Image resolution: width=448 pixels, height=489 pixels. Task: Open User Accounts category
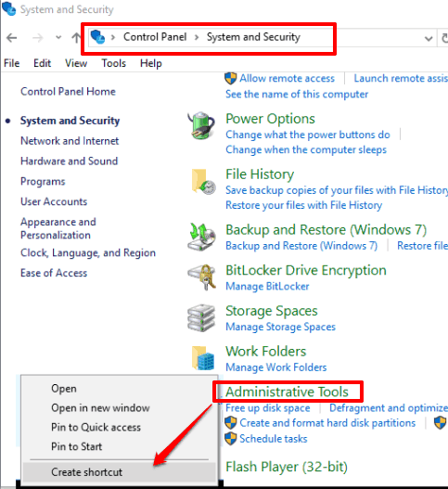54,201
